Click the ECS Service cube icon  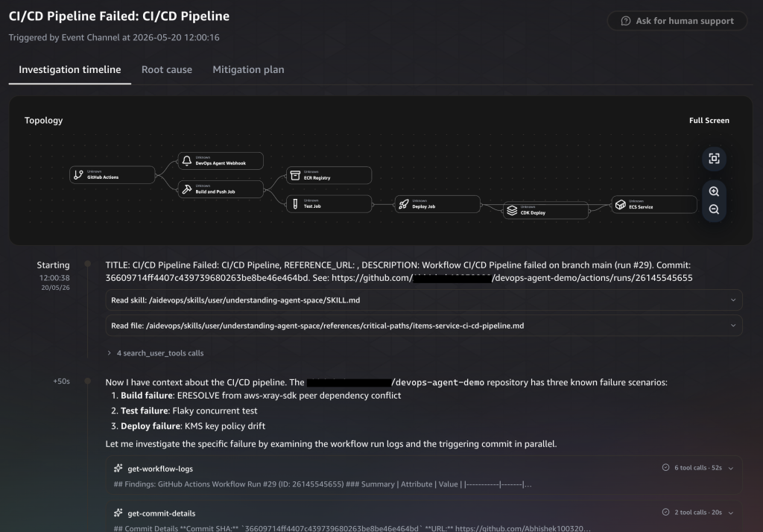point(621,204)
